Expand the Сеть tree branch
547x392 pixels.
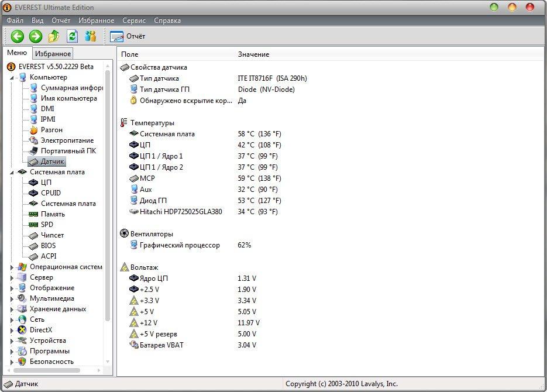12,320
